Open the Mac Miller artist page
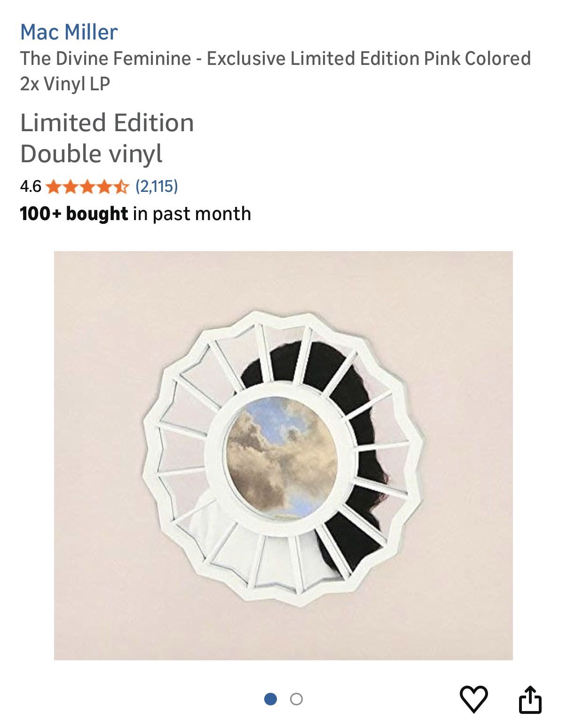The image size is (567, 728). [x=68, y=32]
